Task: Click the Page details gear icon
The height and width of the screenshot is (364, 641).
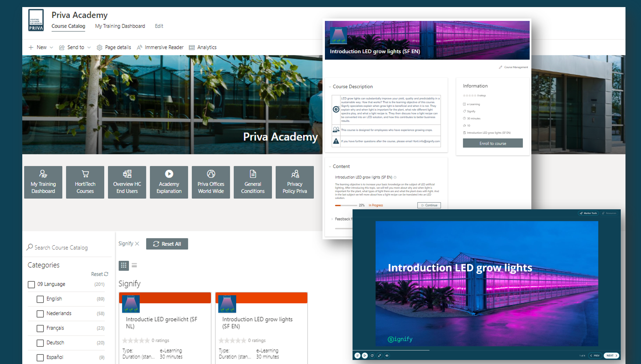Action: coord(100,48)
